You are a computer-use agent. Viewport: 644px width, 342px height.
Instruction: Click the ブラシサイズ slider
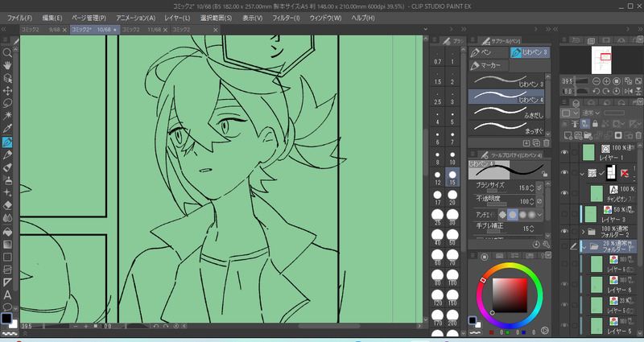[x=496, y=191]
